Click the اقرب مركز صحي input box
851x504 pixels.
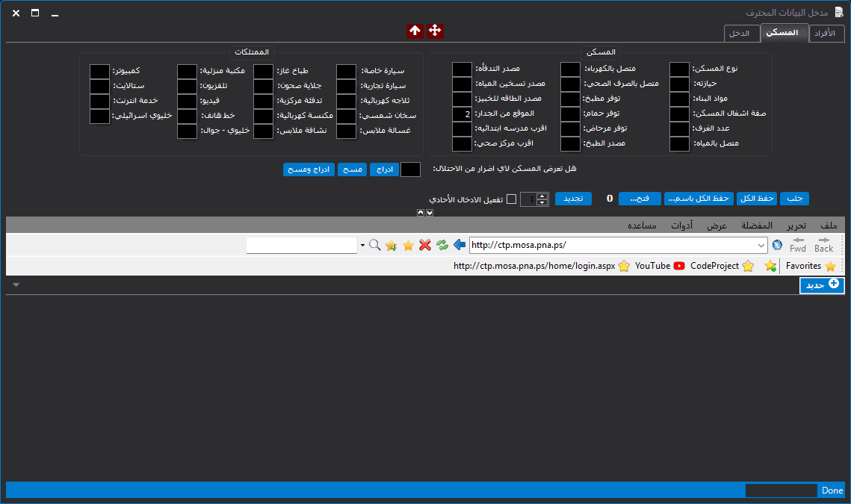[462, 144]
